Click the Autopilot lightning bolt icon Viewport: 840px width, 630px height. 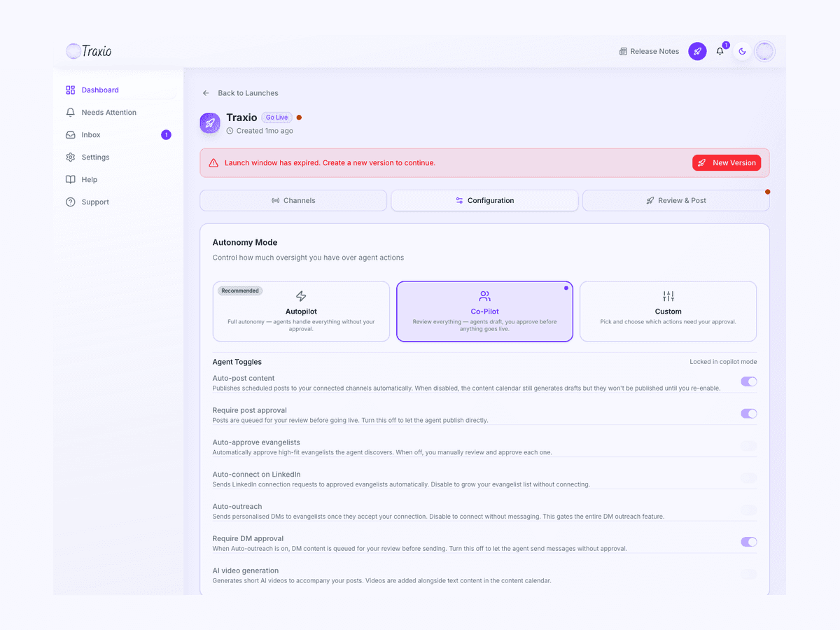coord(301,296)
